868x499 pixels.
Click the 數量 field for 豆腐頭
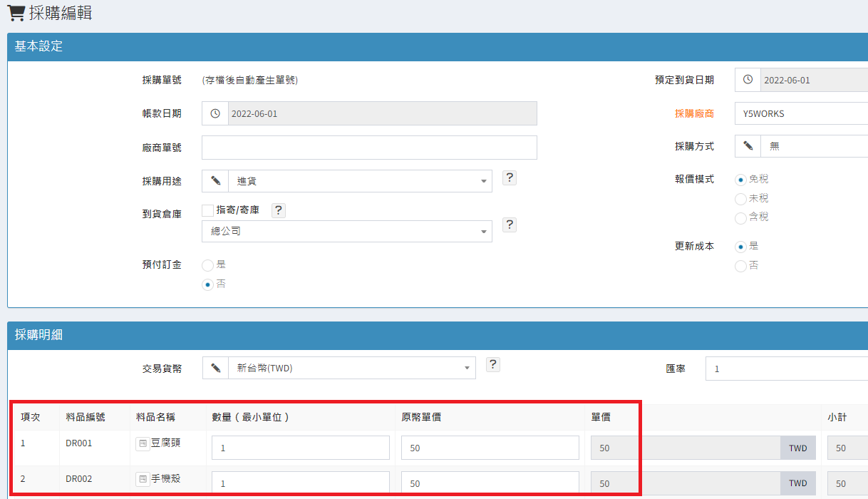click(301, 448)
